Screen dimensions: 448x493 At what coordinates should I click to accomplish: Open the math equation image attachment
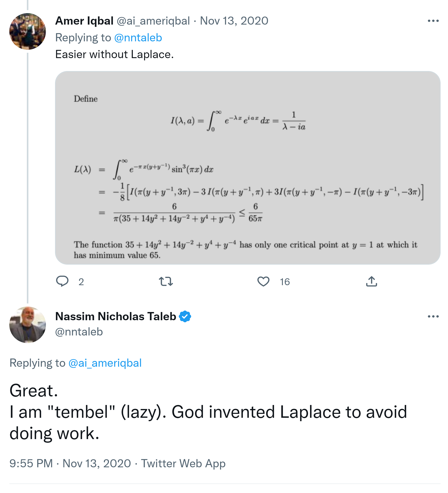tap(247, 168)
